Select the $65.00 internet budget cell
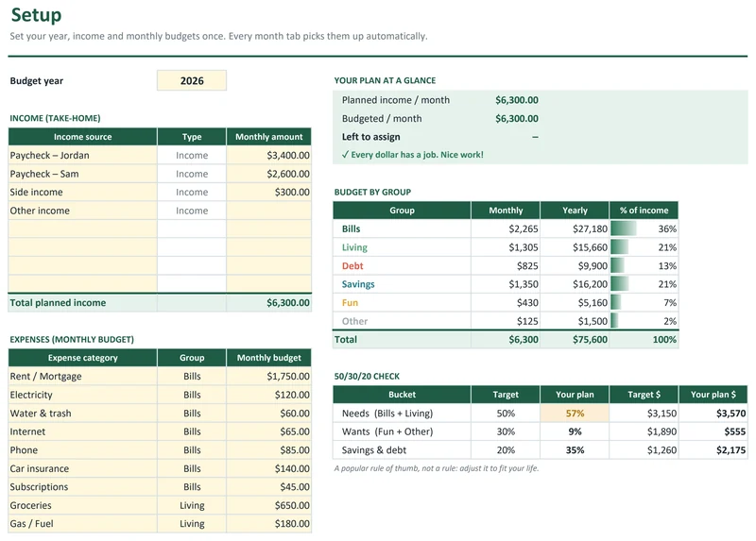Viewport: 756px width, 541px height. pos(268,431)
